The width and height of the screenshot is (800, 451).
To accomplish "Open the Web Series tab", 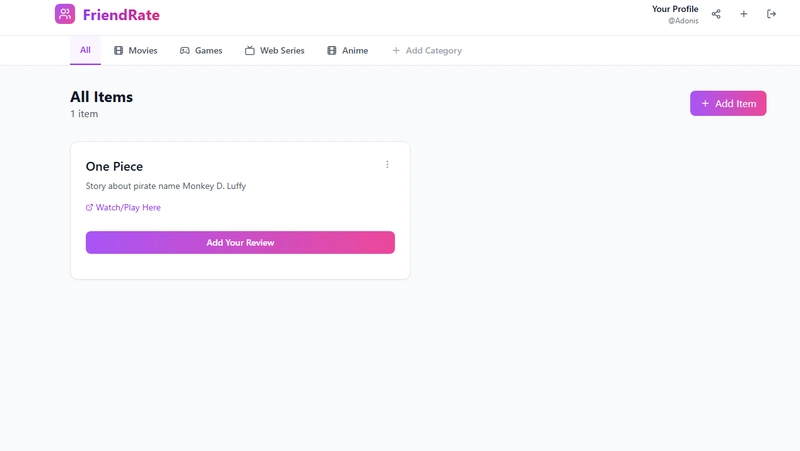I will (274, 51).
